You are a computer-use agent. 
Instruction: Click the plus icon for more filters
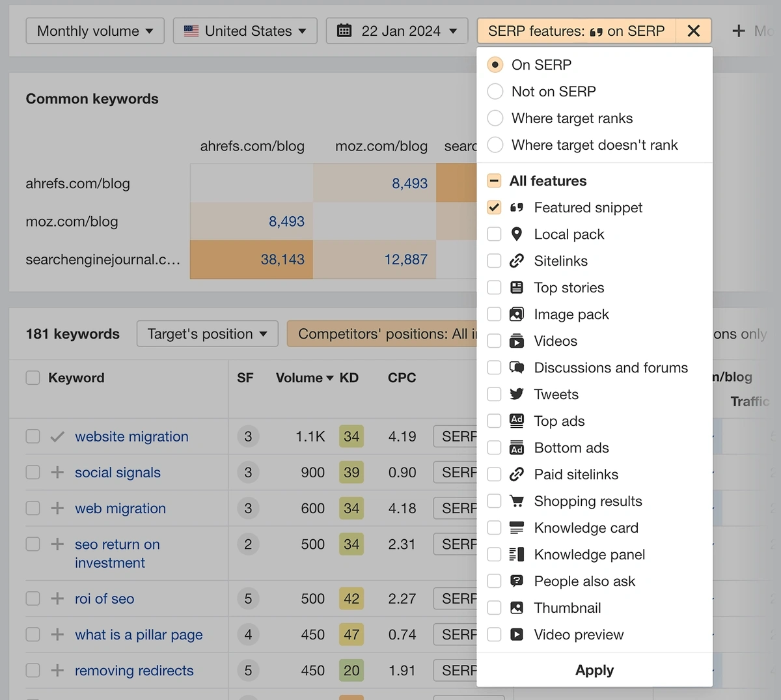click(x=739, y=31)
